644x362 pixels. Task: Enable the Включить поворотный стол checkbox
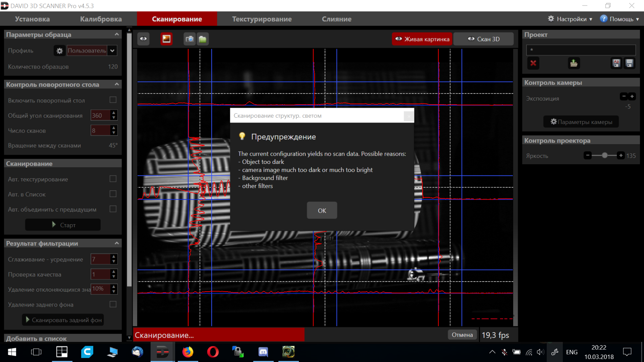pyautogui.click(x=113, y=100)
